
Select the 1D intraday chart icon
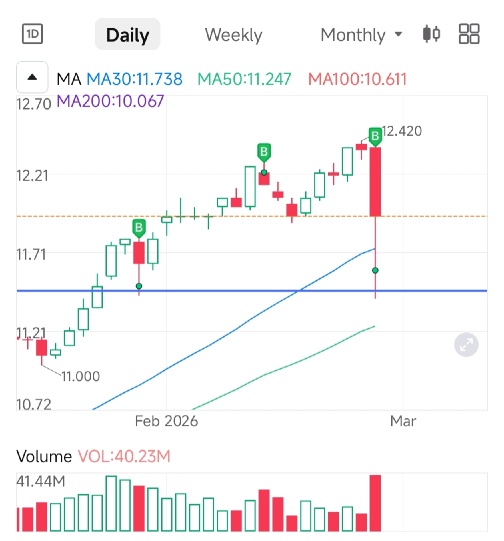[32, 34]
